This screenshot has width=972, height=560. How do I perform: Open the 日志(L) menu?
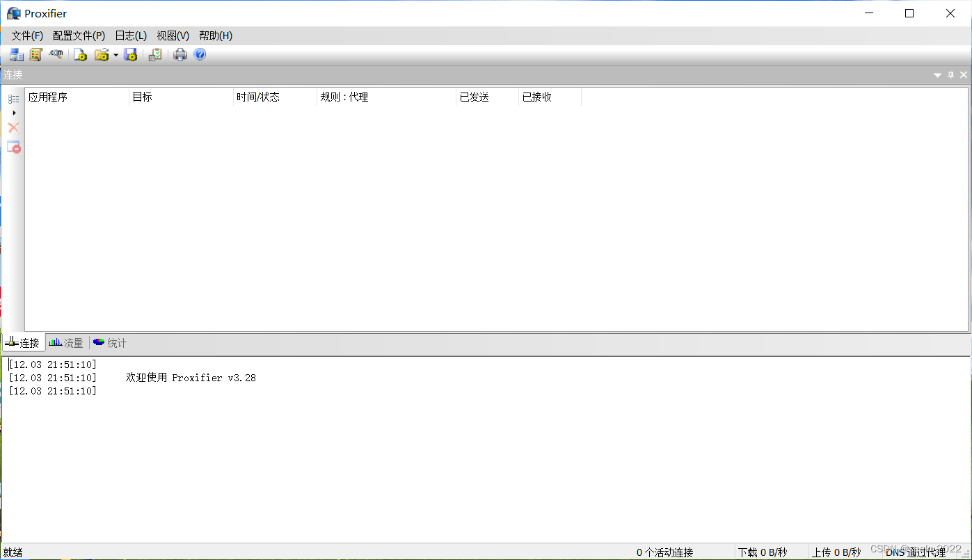[131, 35]
